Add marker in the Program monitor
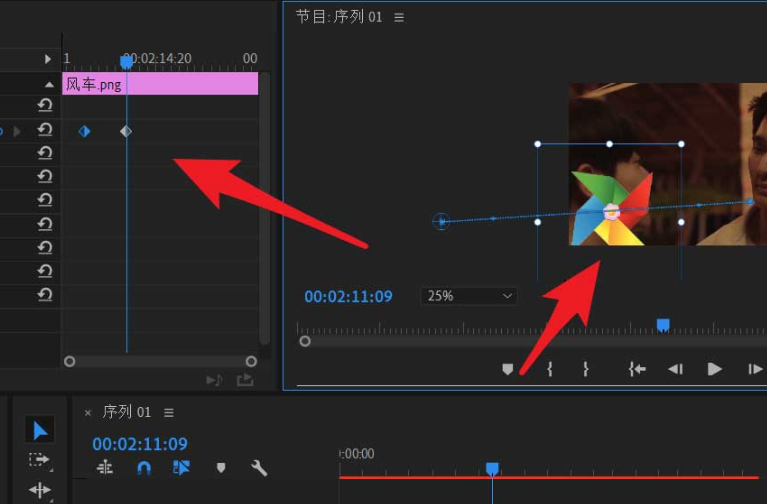Image resolution: width=767 pixels, height=504 pixels. (x=508, y=369)
